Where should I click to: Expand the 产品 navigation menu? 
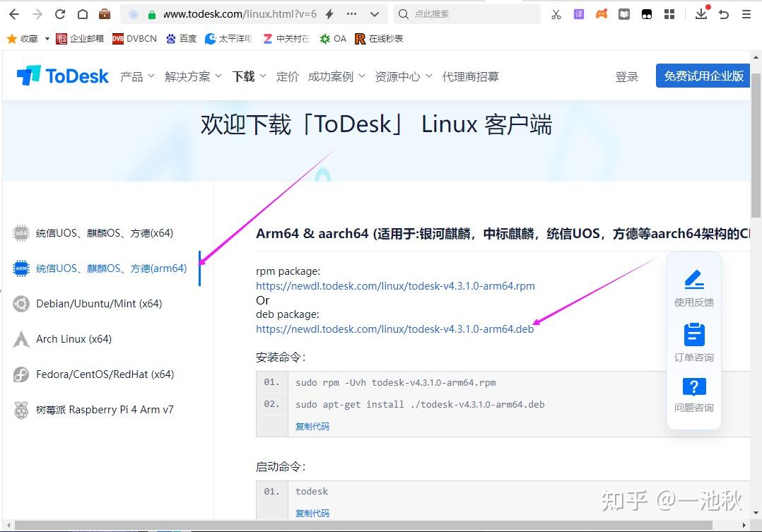click(x=137, y=76)
